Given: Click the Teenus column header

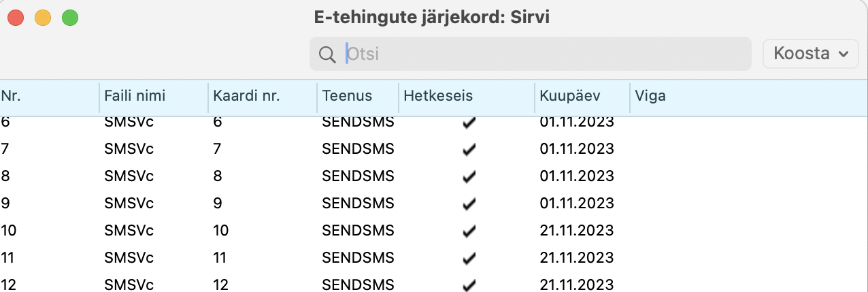Looking at the screenshot, I should point(348,96).
